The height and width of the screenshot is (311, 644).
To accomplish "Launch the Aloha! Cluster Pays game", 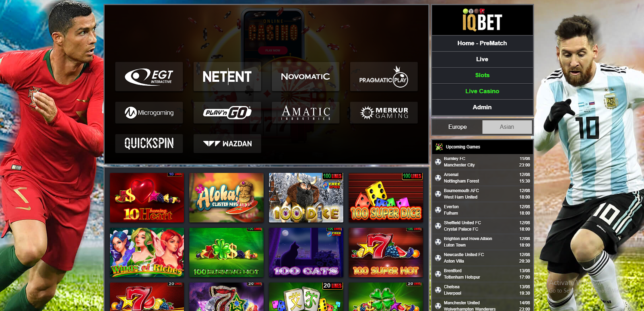I will [x=226, y=198].
